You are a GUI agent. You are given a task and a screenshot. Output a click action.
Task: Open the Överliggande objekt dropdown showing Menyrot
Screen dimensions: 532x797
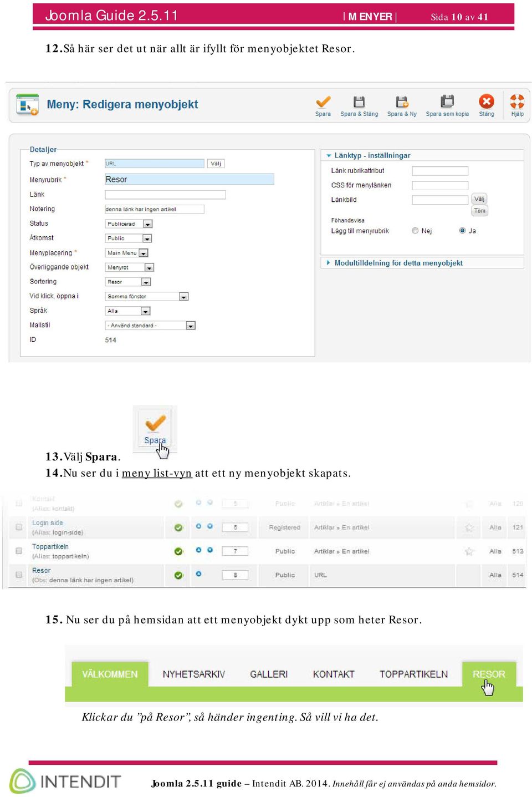coord(130,267)
